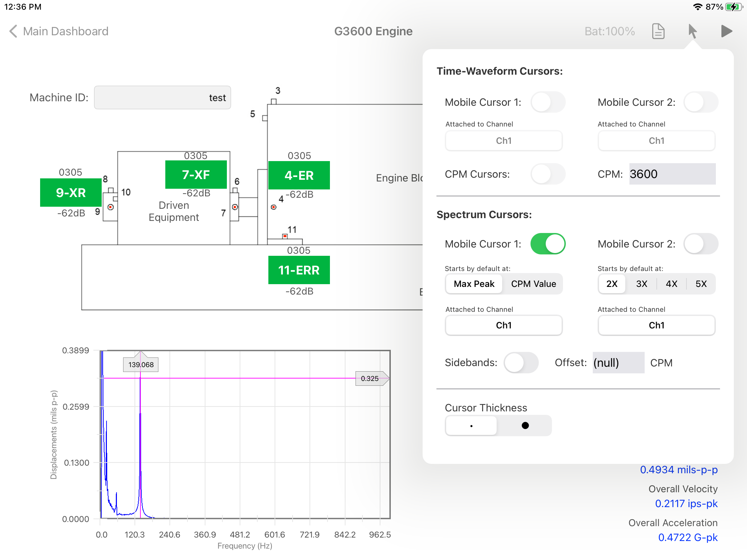The width and height of the screenshot is (747, 560).
Task: Tap sensor square at location 10
Action: (x=116, y=199)
